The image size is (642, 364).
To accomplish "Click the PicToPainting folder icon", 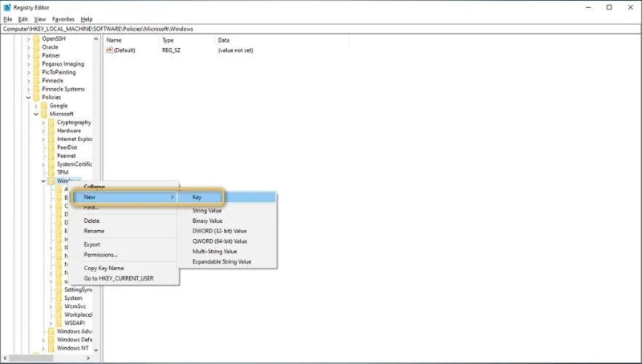I will (36, 72).
